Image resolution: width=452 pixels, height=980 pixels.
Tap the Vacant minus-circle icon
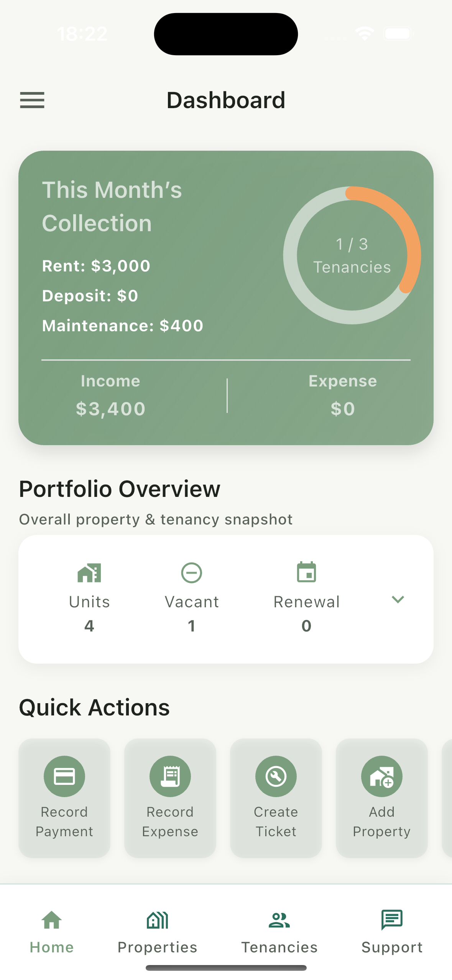(191, 573)
